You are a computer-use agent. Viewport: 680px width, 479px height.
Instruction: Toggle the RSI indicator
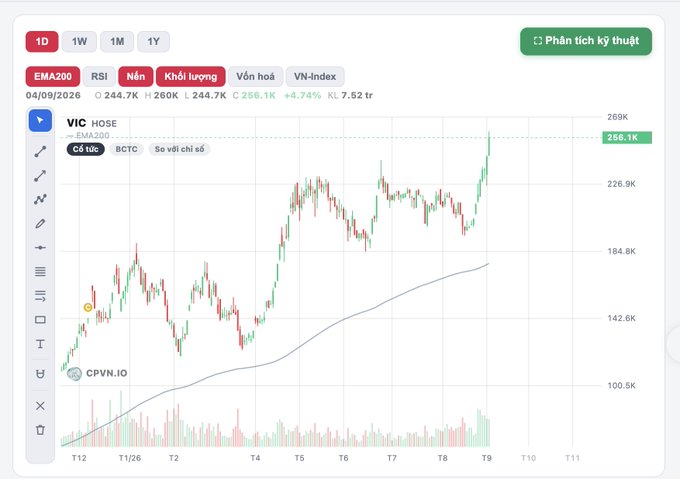point(99,77)
